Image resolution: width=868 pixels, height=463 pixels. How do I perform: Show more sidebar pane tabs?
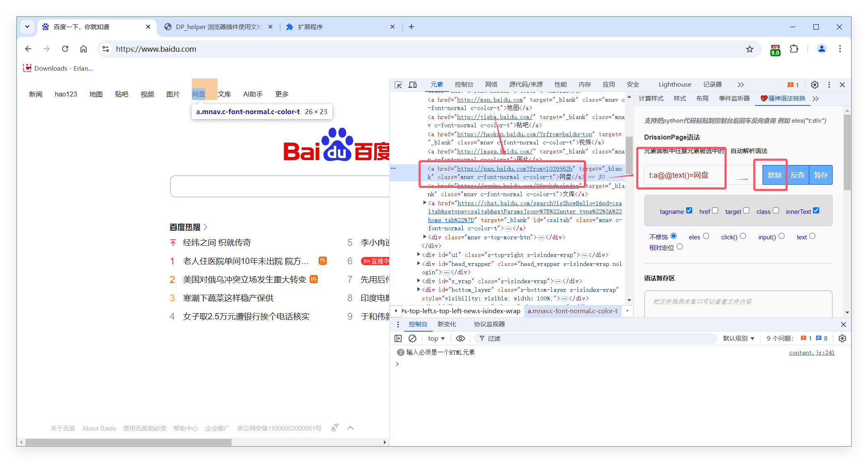[815, 99]
